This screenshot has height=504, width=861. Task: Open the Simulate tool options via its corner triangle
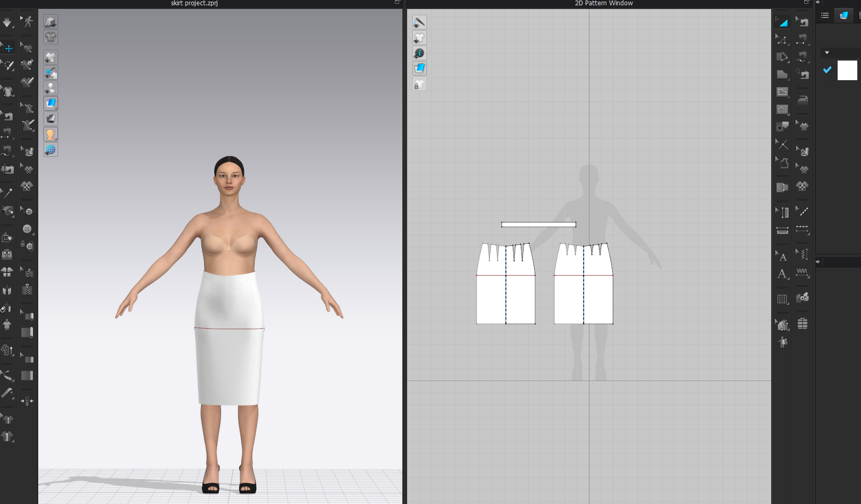pos(13,28)
